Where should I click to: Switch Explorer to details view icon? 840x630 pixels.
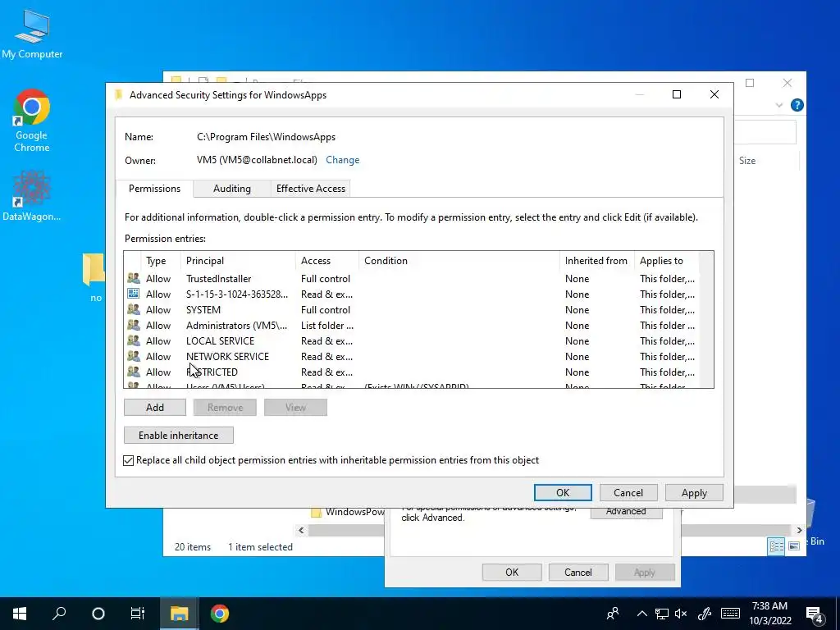click(776, 546)
